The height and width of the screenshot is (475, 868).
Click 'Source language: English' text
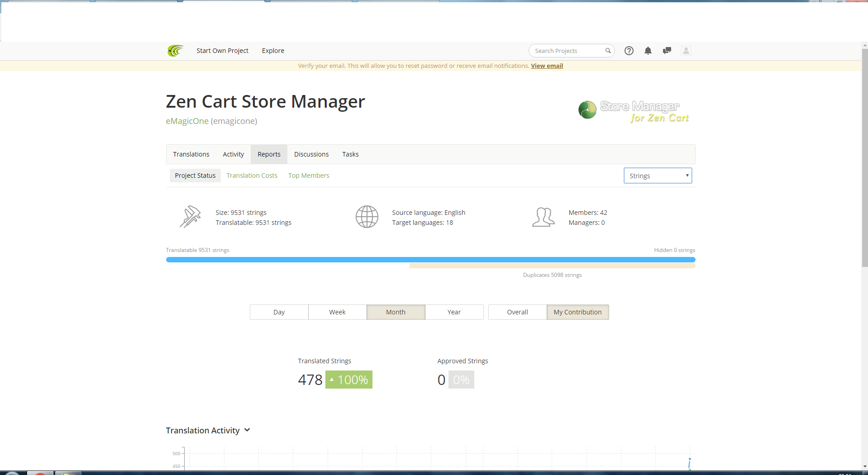pyautogui.click(x=429, y=213)
